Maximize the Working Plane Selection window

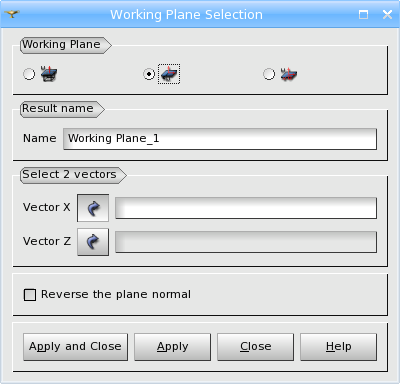[x=363, y=14]
